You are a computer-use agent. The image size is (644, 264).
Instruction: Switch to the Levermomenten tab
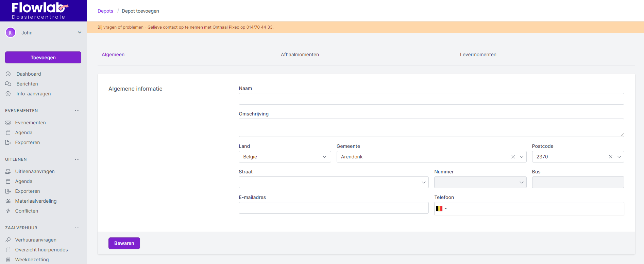pyautogui.click(x=478, y=55)
